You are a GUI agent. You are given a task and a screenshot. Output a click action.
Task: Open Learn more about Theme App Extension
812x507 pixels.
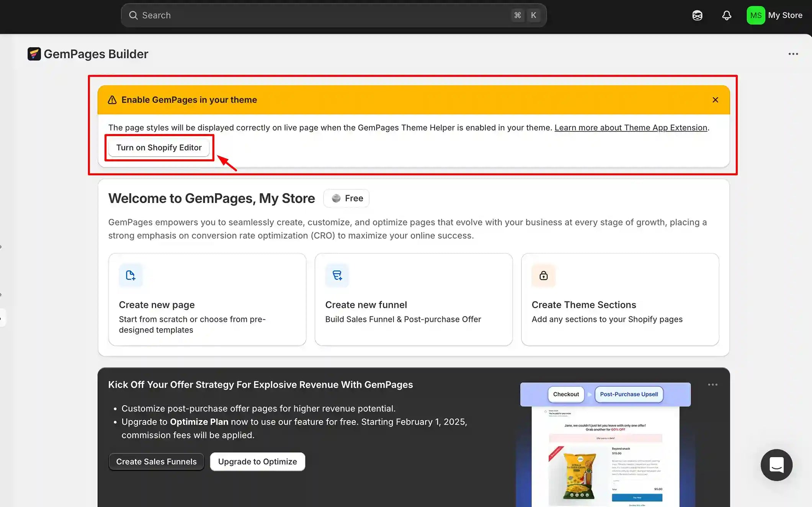point(631,127)
